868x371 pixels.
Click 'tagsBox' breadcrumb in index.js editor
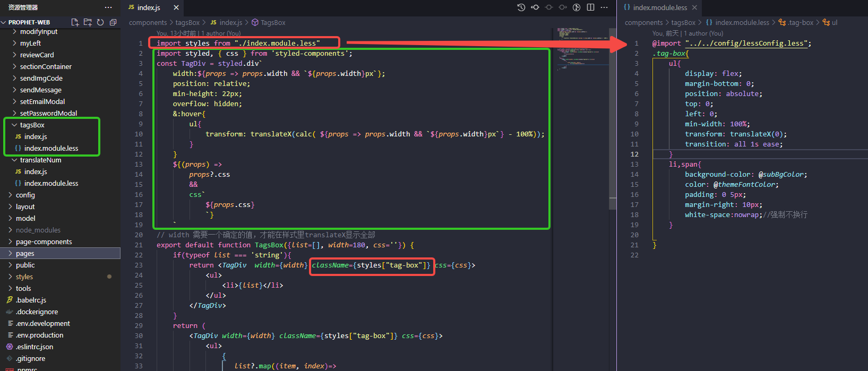pos(187,22)
